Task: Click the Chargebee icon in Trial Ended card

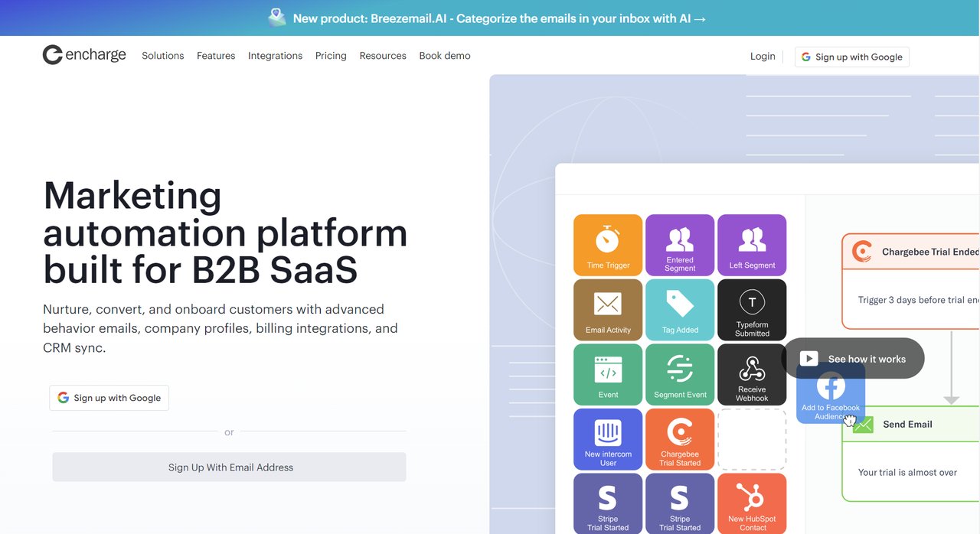Action: (862, 251)
